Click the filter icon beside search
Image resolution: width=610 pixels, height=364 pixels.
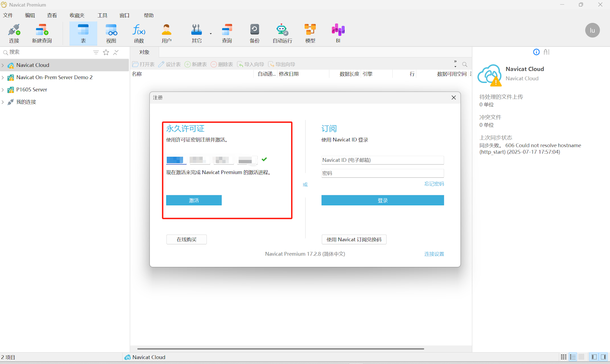[x=96, y=52]
